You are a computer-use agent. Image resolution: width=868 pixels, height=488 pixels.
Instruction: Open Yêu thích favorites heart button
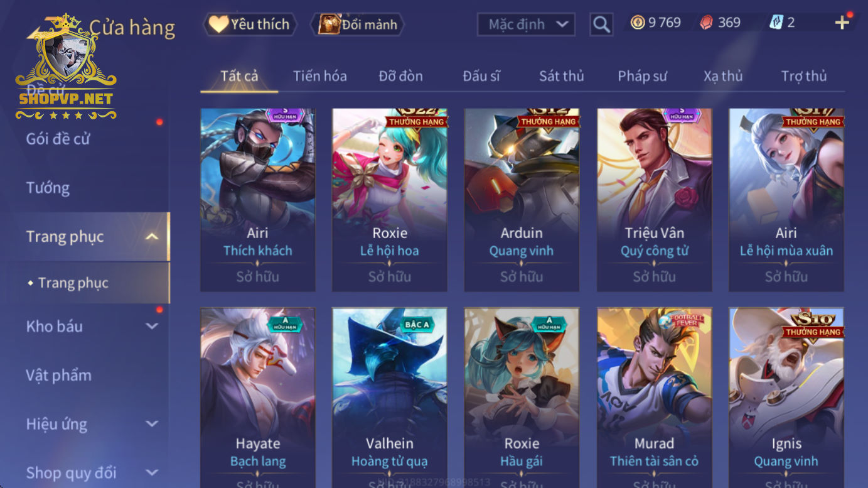pos(250,24)
